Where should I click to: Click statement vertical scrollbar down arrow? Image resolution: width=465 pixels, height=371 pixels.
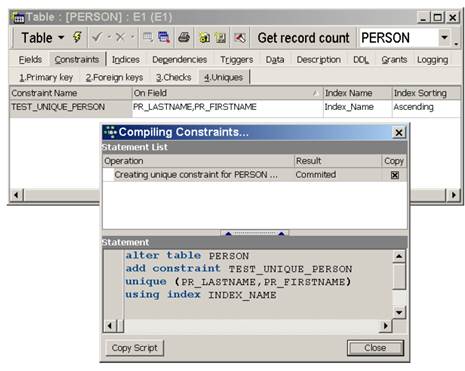click(399, 313)
